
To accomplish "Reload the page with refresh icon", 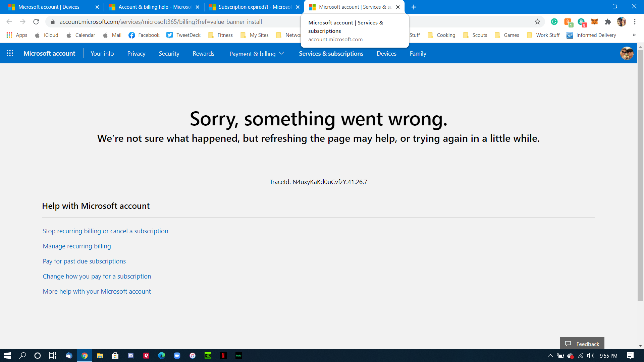I will 36,22.
